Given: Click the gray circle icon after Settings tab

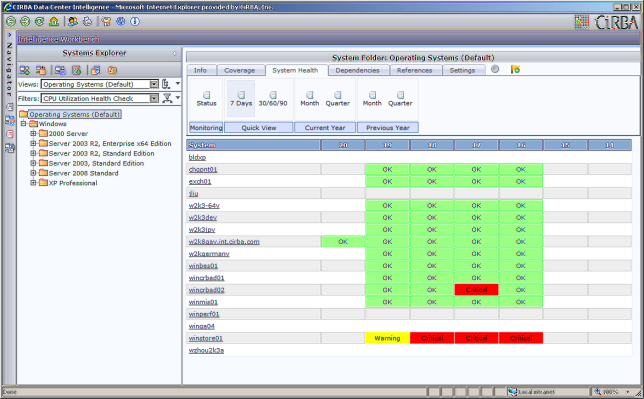Looking at the screenshot, I should pos(495,69).
